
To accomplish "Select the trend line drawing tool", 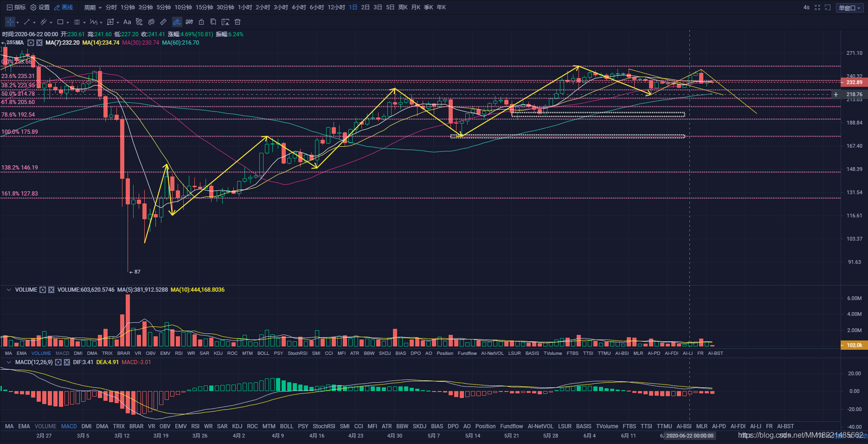I will [27, 22].
